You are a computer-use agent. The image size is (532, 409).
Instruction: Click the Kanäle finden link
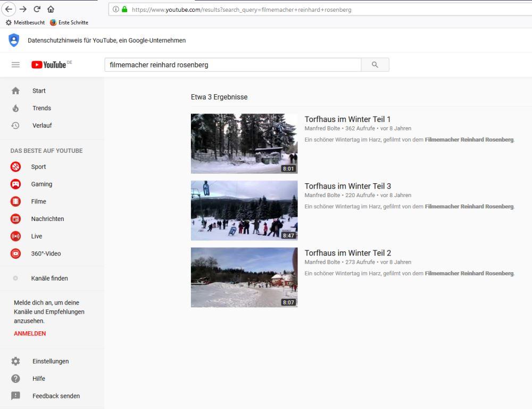coord(49,278)
